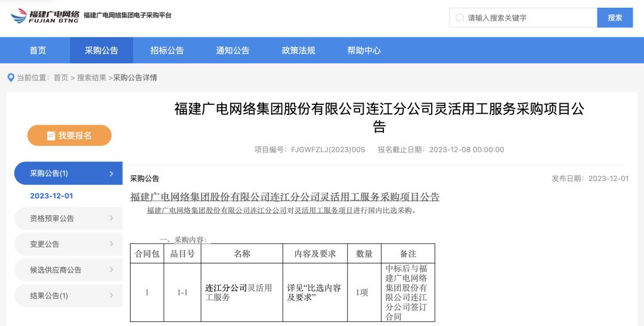The width and height of the screenshot is (644, 326).
Task: Go to 首页 in the breadcrumb
Action: (61, 77)
